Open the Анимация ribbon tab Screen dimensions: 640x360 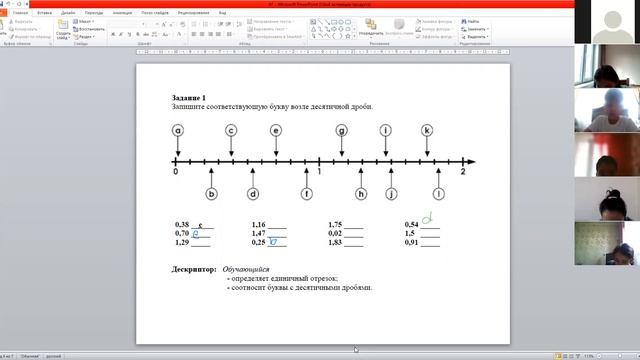[122, 13]
